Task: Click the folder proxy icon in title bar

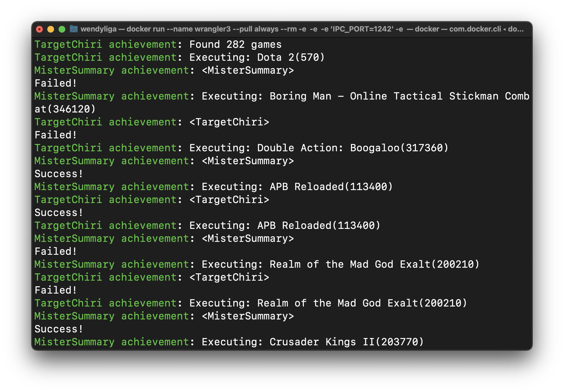Action: tap(74, 29)
